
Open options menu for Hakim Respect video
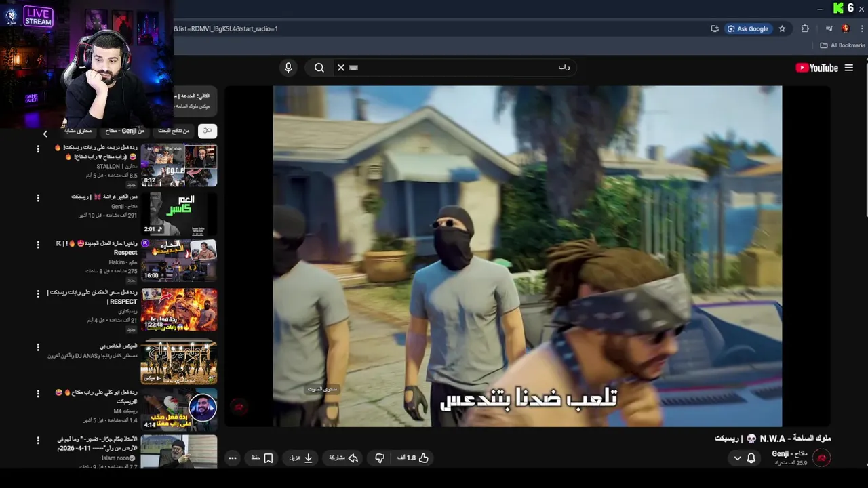click(x=38, y=245)
